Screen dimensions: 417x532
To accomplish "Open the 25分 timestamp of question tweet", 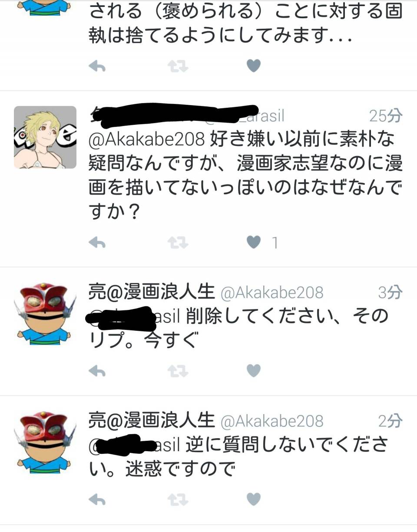I will pyautogui.click(x=386, y=116).
